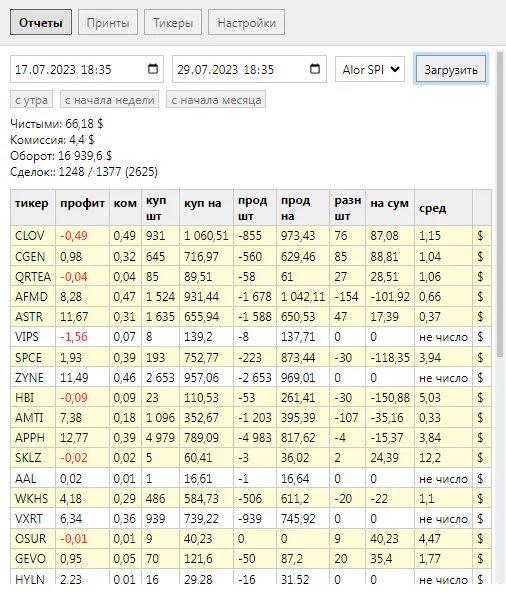
Task: Switch to the Принты tab
Action: [108, 23]
